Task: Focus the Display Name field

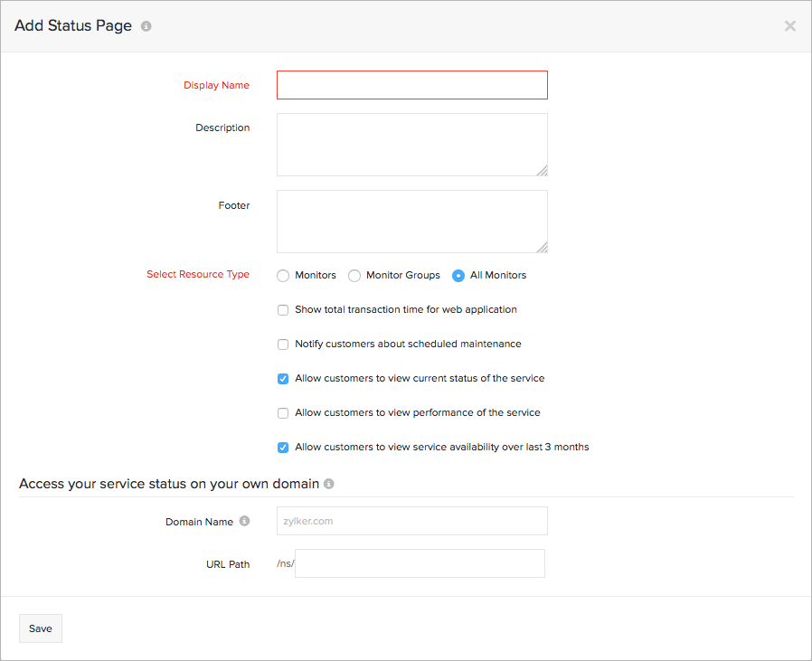Action: pyautogui.click(x=411, y=84)
